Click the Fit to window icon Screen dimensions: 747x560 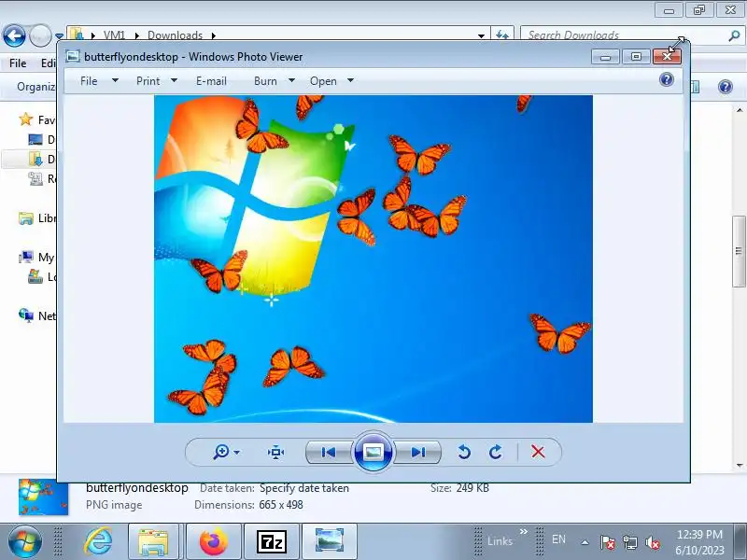[275, 452]
